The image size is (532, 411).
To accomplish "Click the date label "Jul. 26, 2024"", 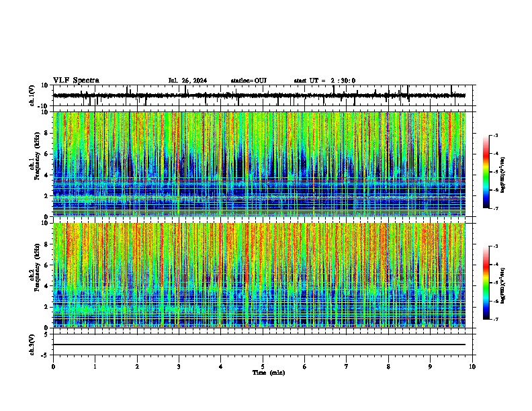I will [187, 81].
